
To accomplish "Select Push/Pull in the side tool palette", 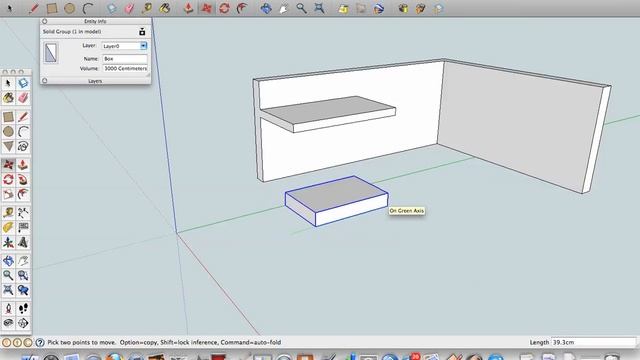I will coord(23,165).
